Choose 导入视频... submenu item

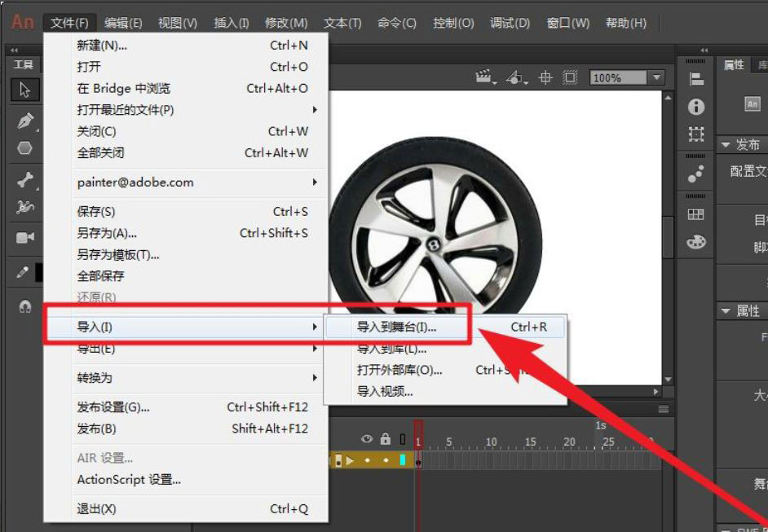tap(445, 392)
